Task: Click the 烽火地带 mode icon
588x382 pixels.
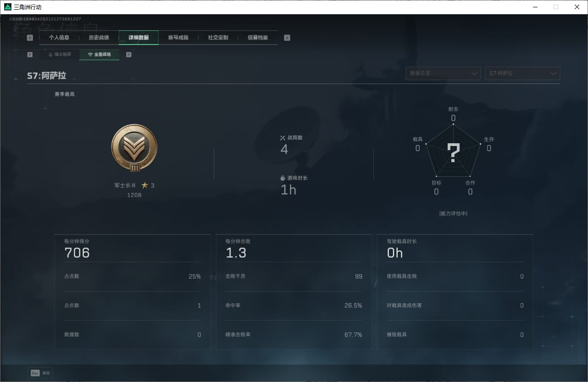Action: pos(50,54)
